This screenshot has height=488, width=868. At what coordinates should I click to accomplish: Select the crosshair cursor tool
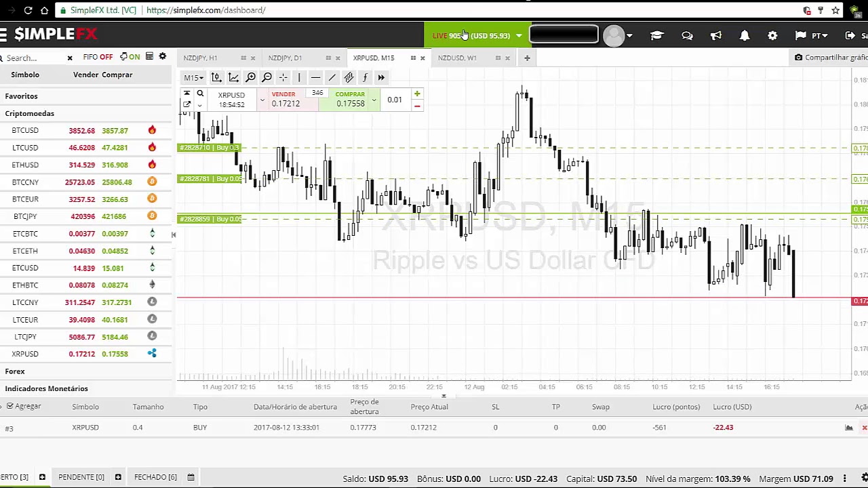tap(283, 77)
